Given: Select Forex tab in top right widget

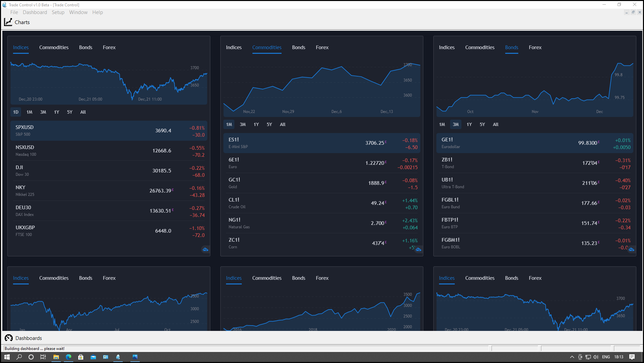Looking at the screenshot, I should point(535,47).
